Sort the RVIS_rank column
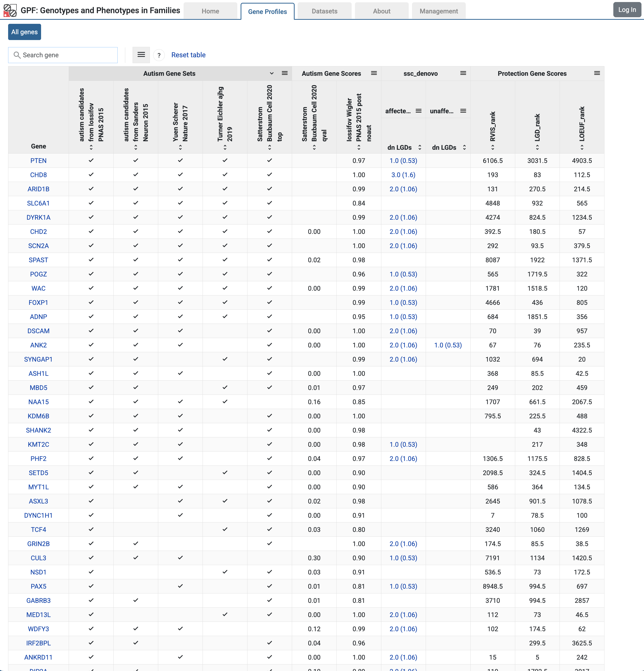This screenshot has width=644, height=671. [493, 147]
